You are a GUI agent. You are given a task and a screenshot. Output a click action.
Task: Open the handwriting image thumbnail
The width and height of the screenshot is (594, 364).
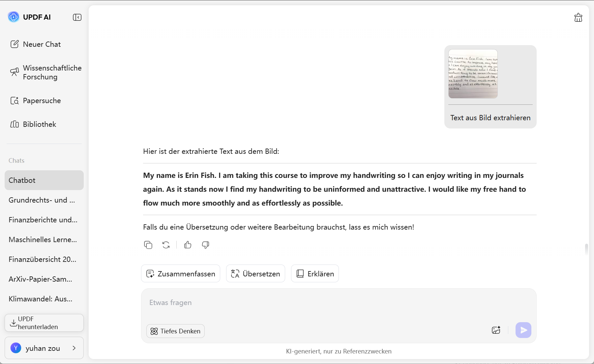pos(473,74)
